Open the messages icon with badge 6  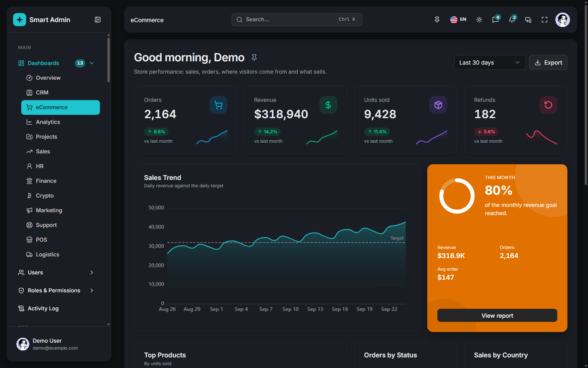tap(495, 20)
